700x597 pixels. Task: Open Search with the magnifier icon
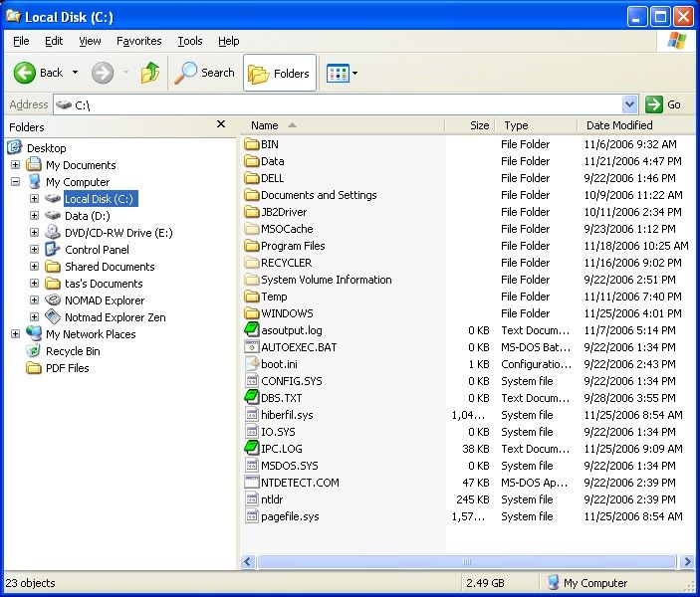[204, 73]
